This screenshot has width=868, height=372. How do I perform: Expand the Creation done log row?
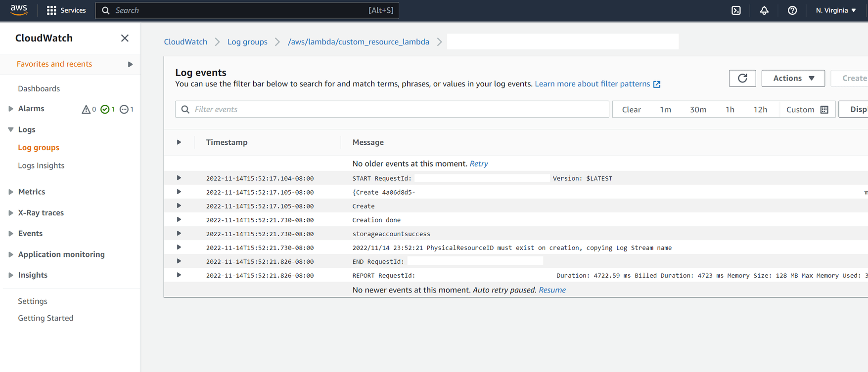(x=179, y=219)
